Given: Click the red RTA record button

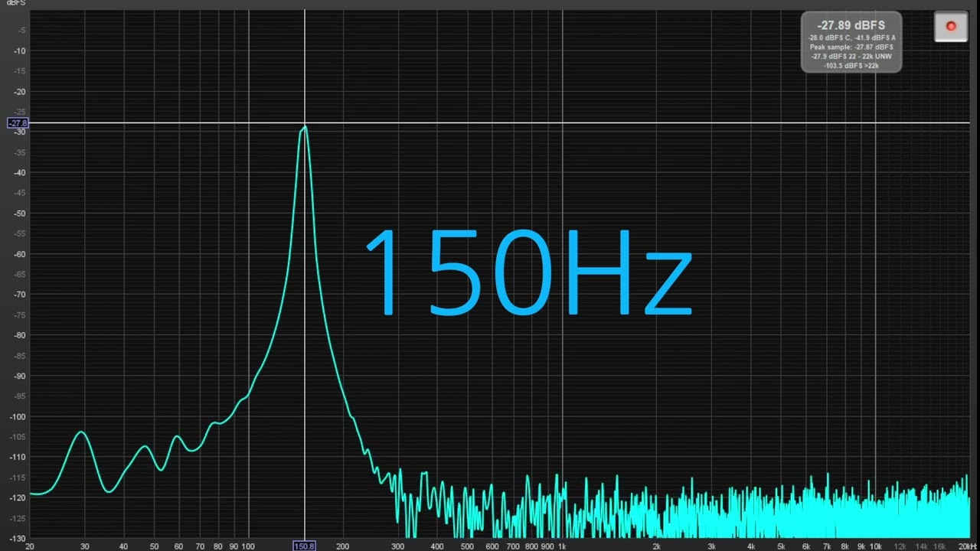Looking at the screenshot, I should (x=951, y=27).
